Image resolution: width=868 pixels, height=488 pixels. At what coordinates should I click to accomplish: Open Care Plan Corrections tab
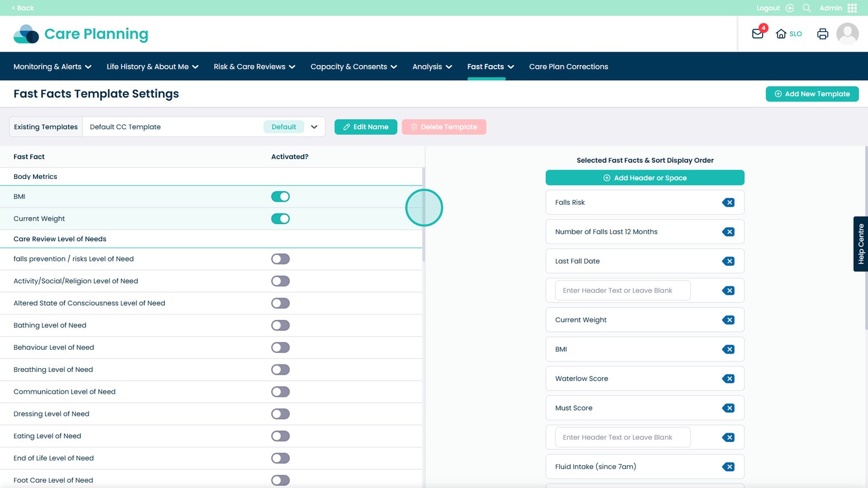568,67
